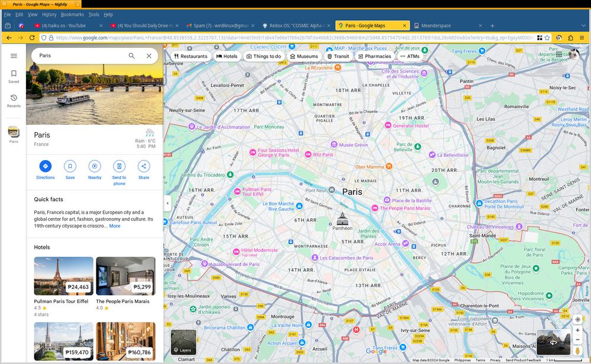Click the browser back arrow

pyautogui.click(x=9, y=38)
